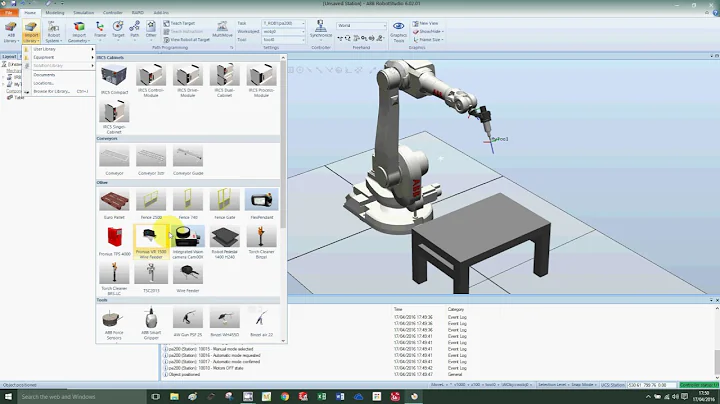This screenshot has height=404, width=720.
Task: Choose the Integrated Vision camera item
Action: tap(188, 242)
